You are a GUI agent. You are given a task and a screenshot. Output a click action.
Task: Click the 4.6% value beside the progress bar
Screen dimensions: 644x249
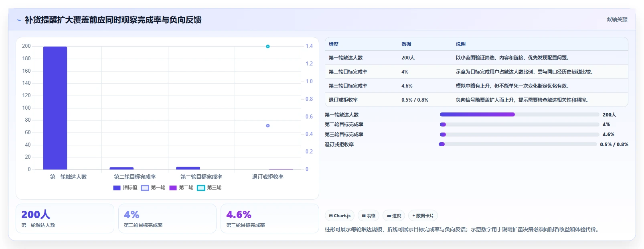pyautogui.click(x=608, y=135)
